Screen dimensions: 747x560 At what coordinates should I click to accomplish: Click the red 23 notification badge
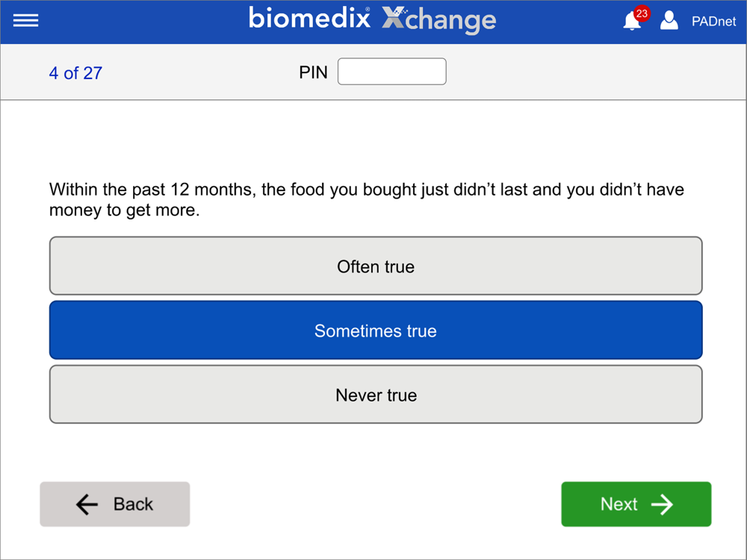[642, 13]
